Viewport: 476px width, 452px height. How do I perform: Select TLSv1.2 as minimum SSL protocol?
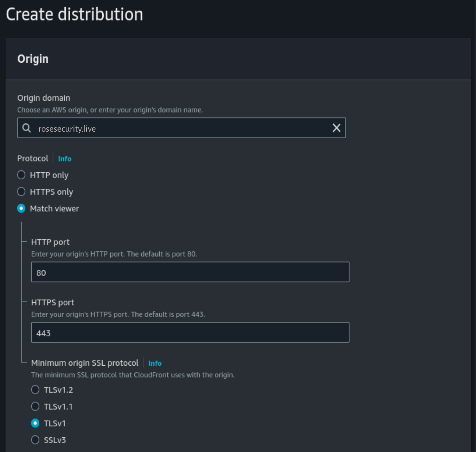(x=35, y=390)
